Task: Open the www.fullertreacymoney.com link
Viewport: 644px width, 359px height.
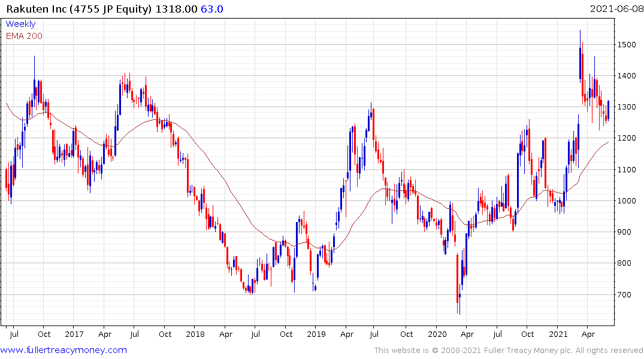Action: 64,350
